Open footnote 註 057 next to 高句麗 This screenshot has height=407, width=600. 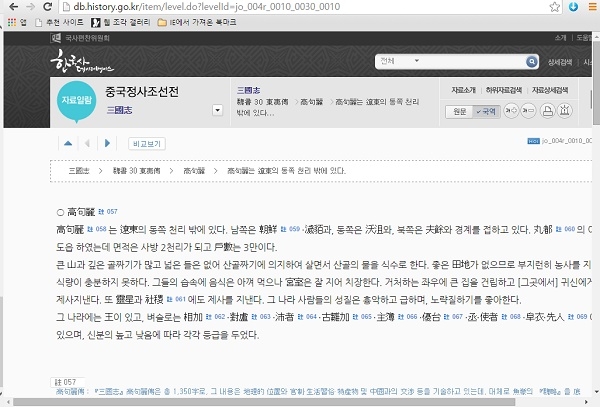click(110, 212)
